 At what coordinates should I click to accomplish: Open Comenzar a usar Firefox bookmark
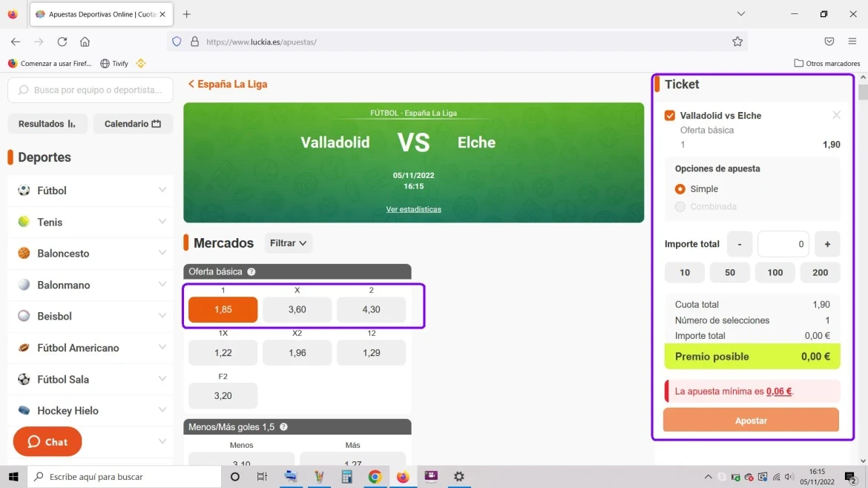coord(50,64)
